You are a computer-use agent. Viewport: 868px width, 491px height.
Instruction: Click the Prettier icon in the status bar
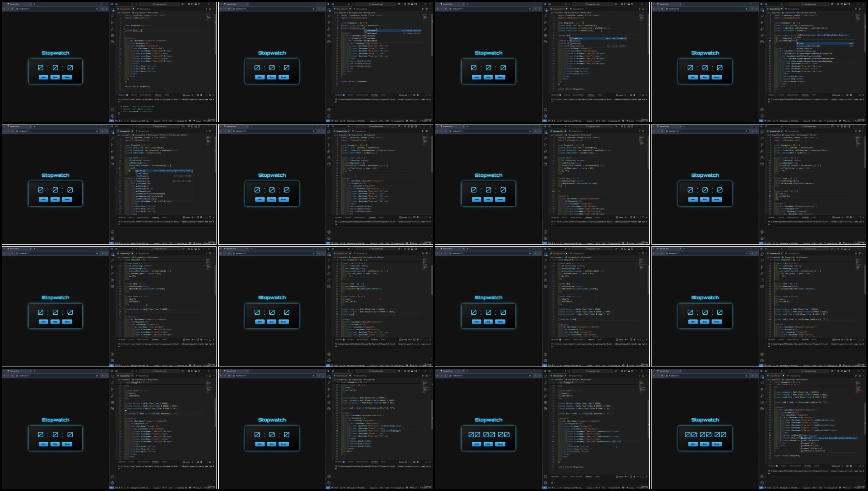point(207,121)
